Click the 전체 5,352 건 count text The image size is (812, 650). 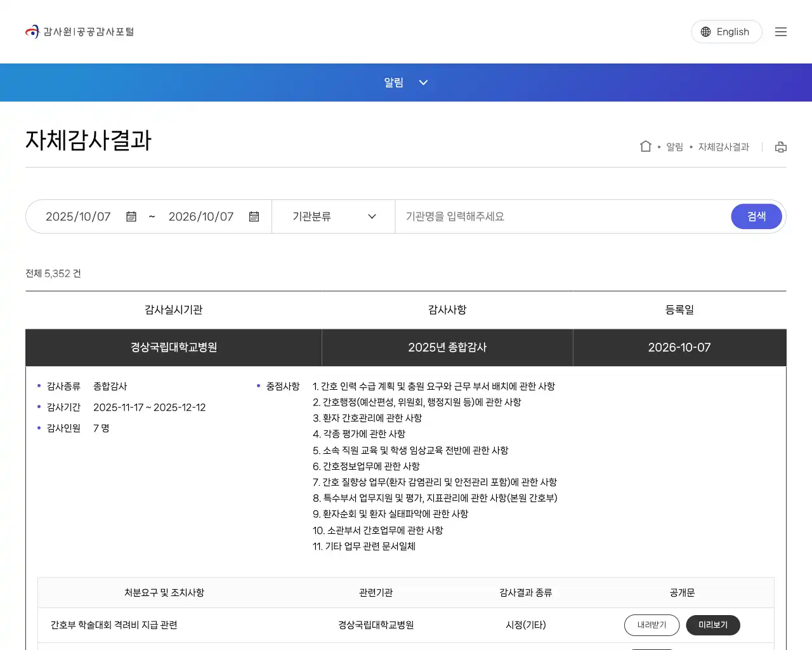[53, 274]
